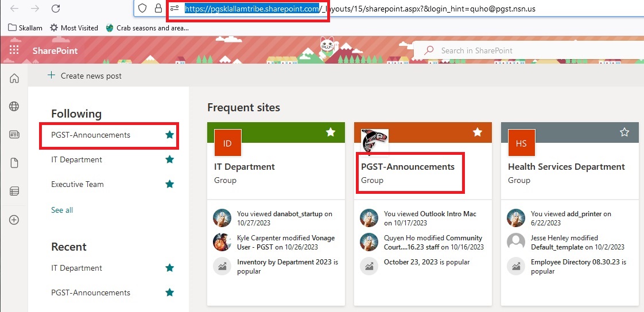Click the search magnifier icon
The width and height of the screenshot is (644, 312).
429,50
